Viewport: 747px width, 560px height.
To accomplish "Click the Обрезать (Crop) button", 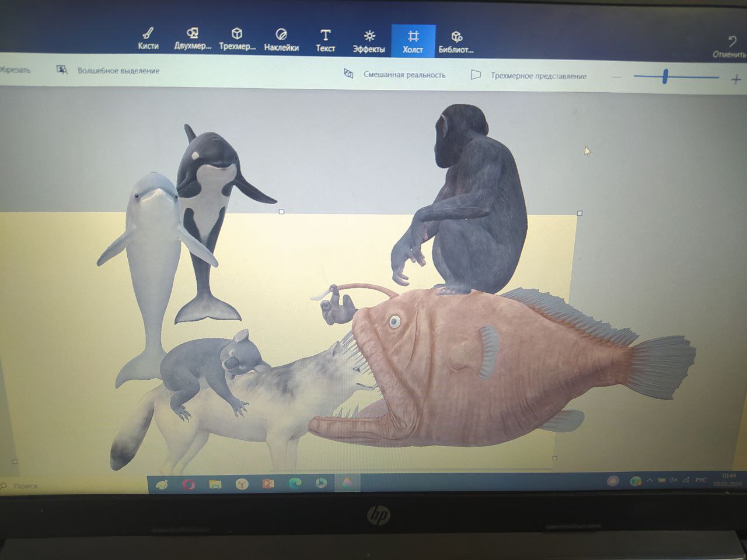I will (15, 70).
